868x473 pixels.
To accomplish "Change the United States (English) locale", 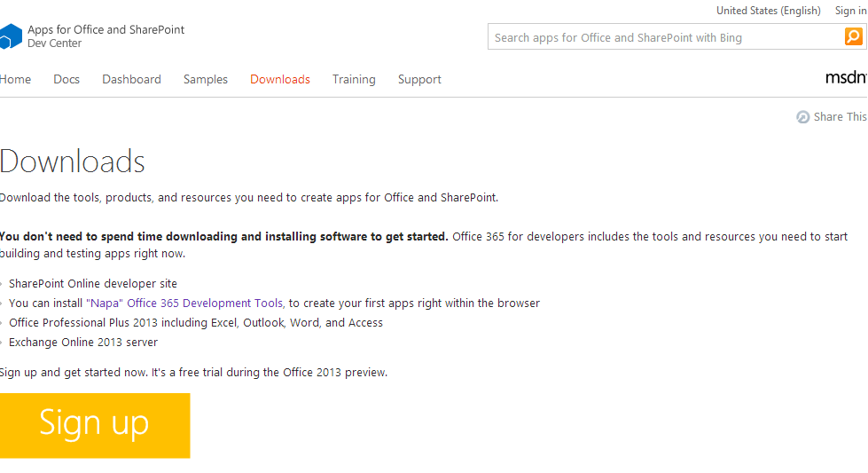I will tap(769, 11).
